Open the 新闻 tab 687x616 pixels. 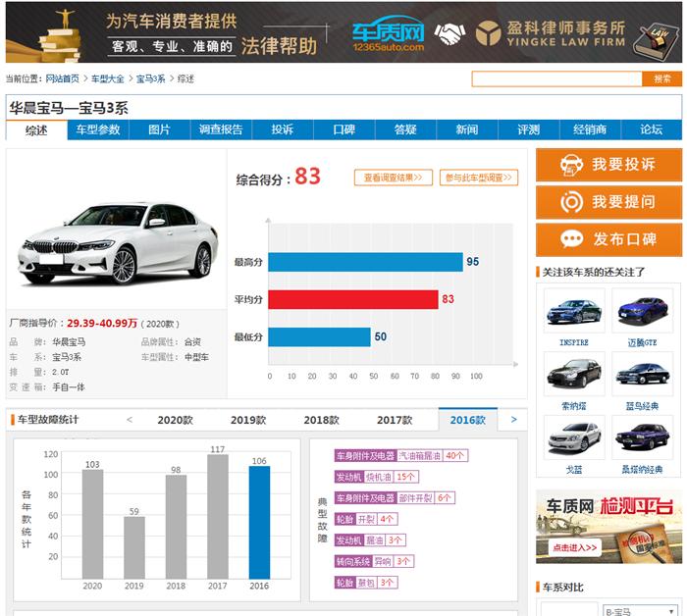coord(467,129)
